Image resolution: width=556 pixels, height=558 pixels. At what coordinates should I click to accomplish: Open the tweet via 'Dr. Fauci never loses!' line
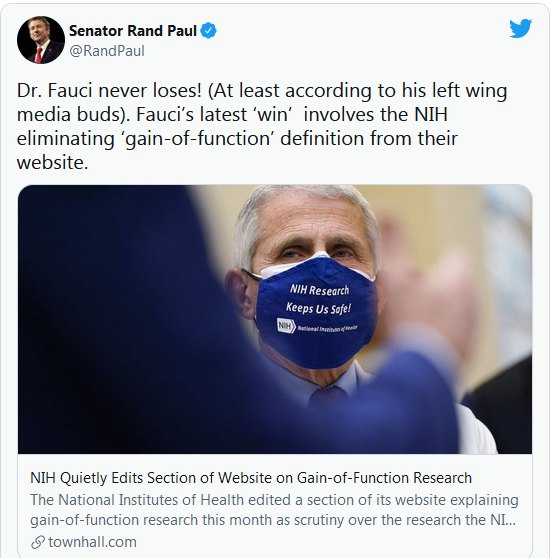[x=262, y=91]
